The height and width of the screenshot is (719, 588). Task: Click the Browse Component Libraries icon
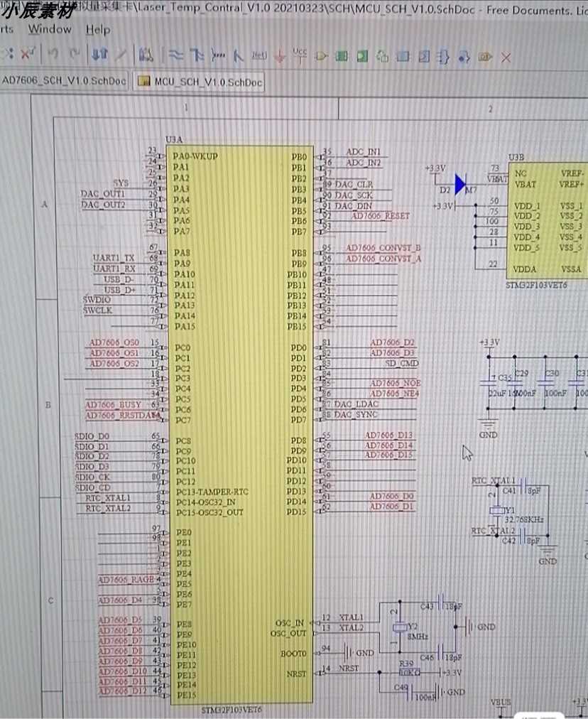click(146, 55)
